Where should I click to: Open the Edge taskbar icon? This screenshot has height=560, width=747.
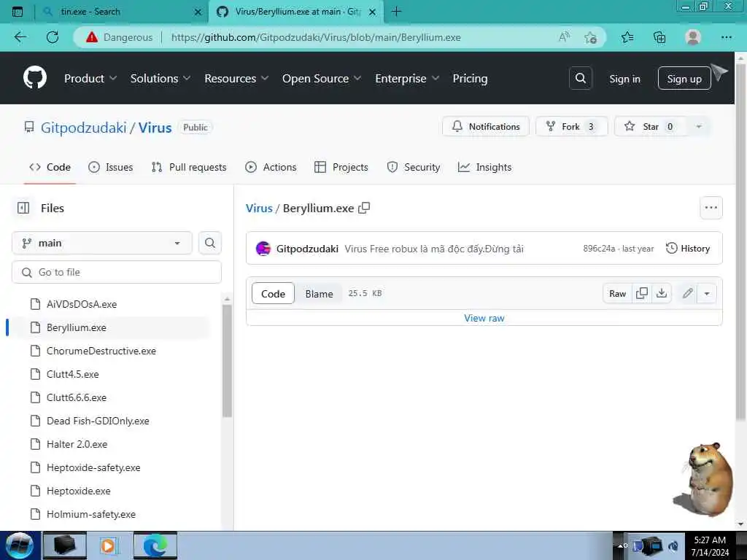point(155,545)
